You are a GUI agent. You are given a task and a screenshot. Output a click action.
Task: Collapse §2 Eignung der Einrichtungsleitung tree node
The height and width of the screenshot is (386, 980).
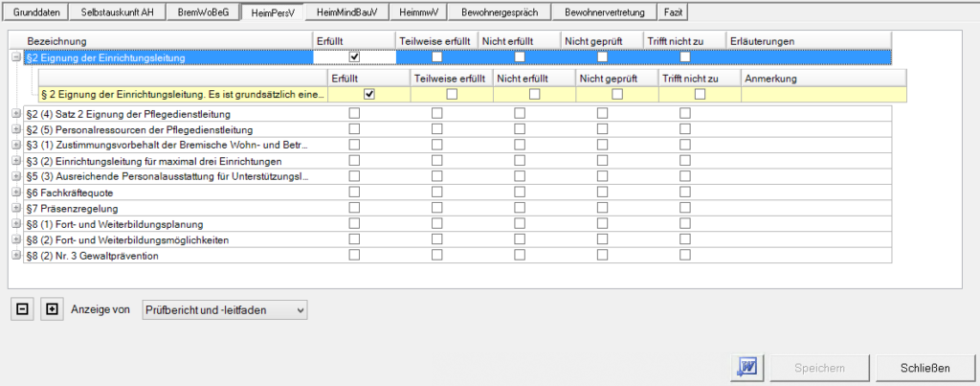tap(16, 58)
